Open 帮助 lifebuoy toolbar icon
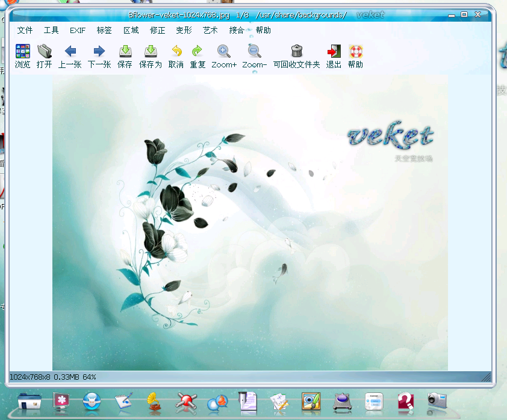Viewport: 507px width, 420px height. pos(356,51)
